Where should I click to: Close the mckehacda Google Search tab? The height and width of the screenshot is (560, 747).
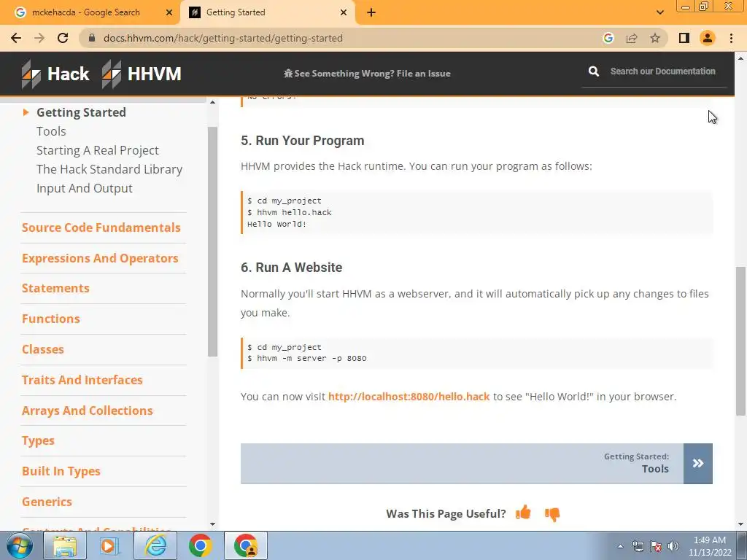pos(169,12)
